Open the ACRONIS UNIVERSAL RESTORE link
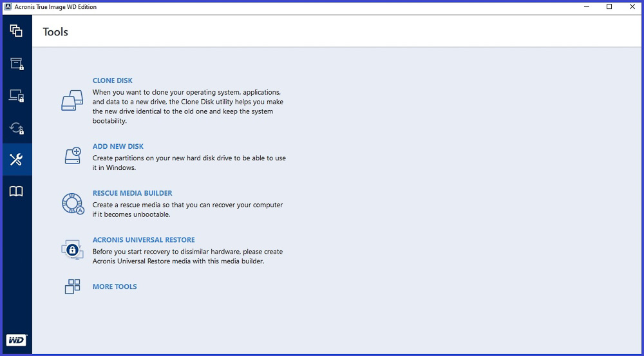The image size is (644, 356). pos(144,239)
